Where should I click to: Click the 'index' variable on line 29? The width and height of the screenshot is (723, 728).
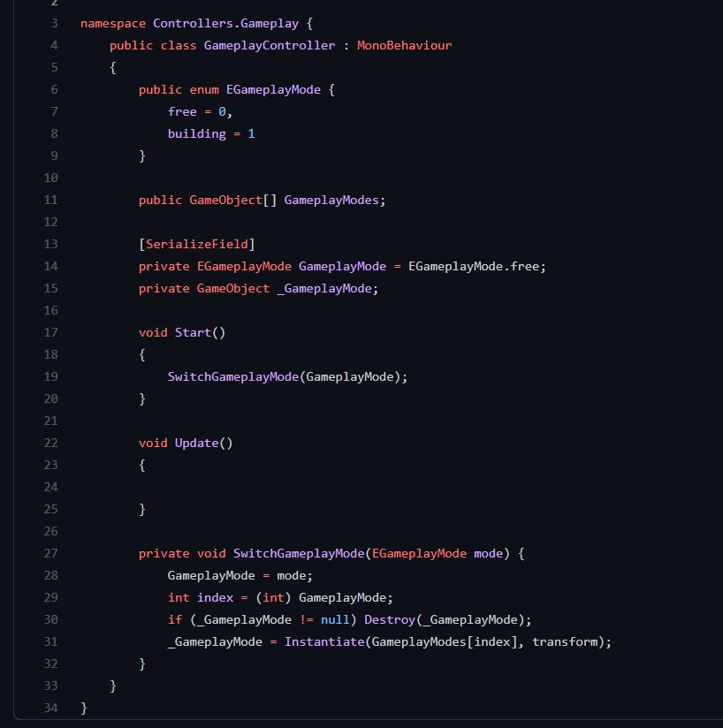click(x=215, y=597)
